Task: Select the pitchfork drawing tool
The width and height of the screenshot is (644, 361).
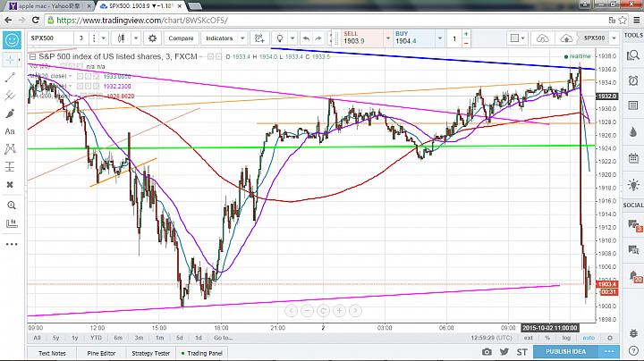Action: click(x=10, y=96)
